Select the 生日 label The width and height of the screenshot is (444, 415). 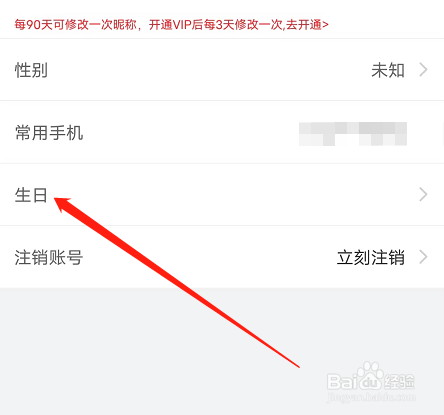tap(31, 195)
